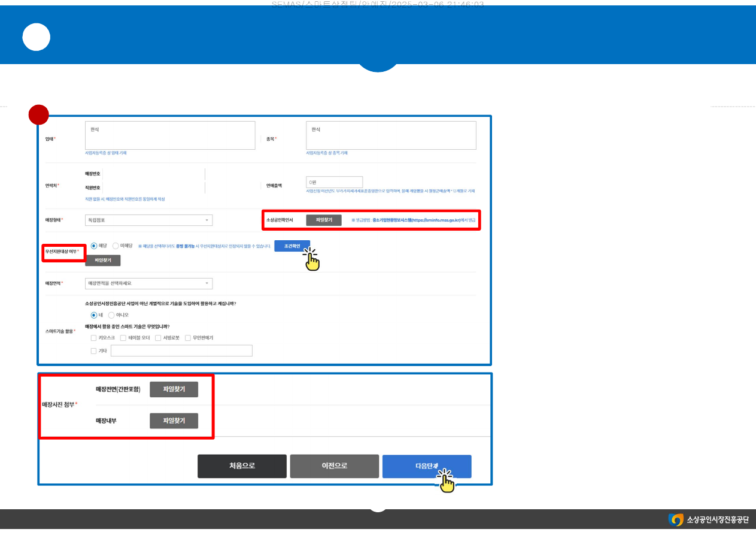Screen dimensions: 756x535
Task: Enable the 서빙로봇 checkbox
Action: (x=158, y=338)
